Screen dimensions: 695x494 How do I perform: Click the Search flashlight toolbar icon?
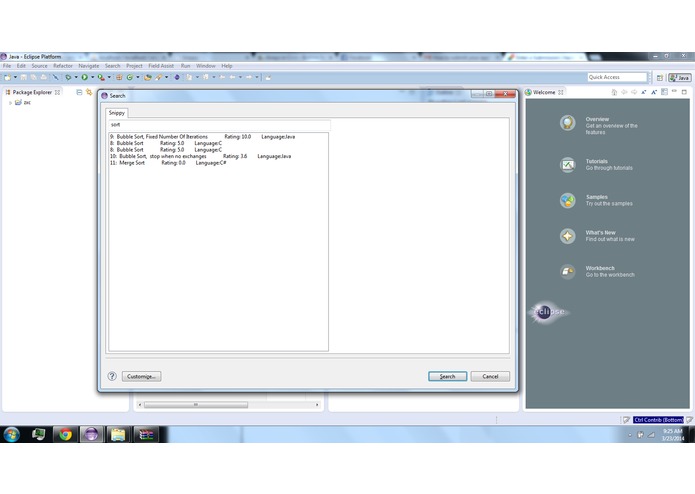(158, 77)
